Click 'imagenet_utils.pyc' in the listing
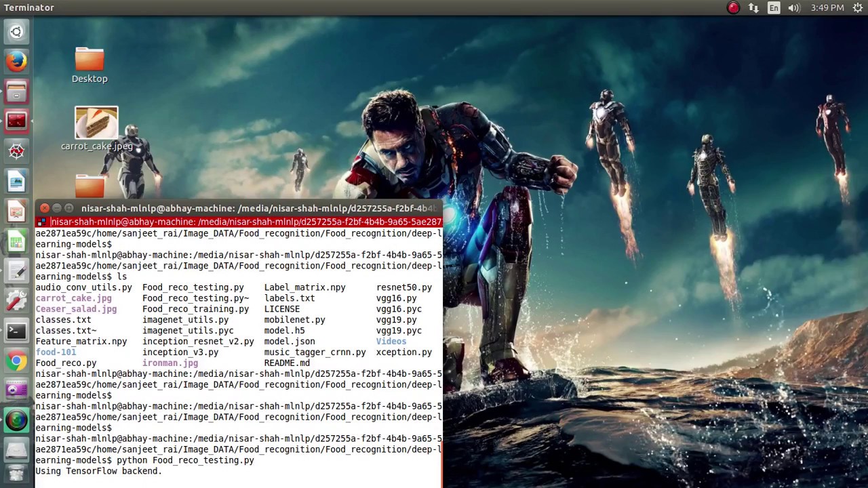 188,331
